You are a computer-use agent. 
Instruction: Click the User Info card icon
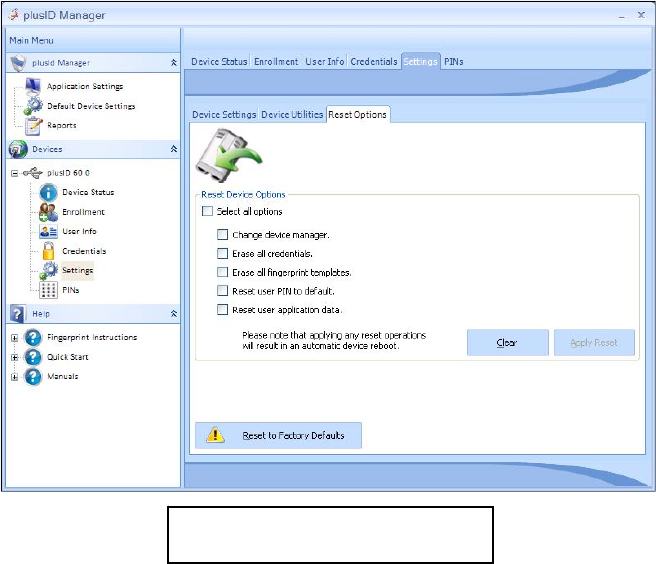coord(48,231)
